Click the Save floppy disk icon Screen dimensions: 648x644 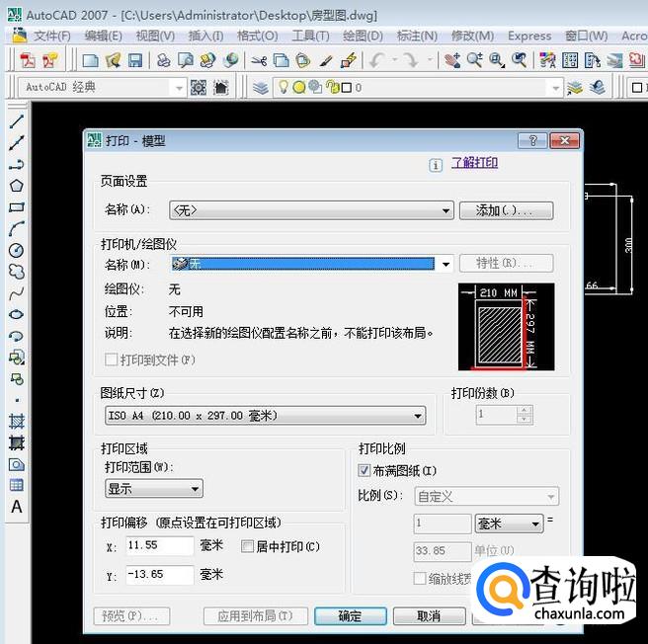pyautogui.click(x=135, y=61)
